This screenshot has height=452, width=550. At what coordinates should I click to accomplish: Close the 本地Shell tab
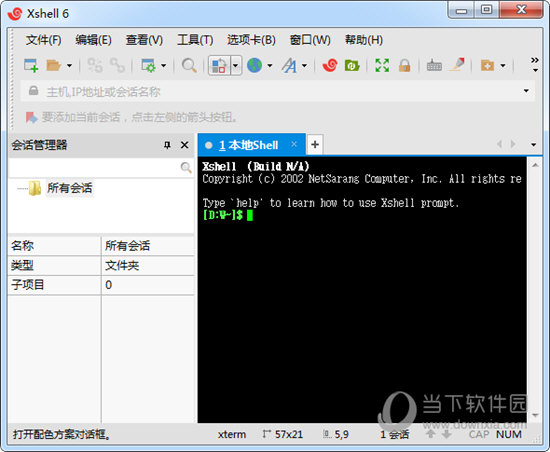click(294, 144)
